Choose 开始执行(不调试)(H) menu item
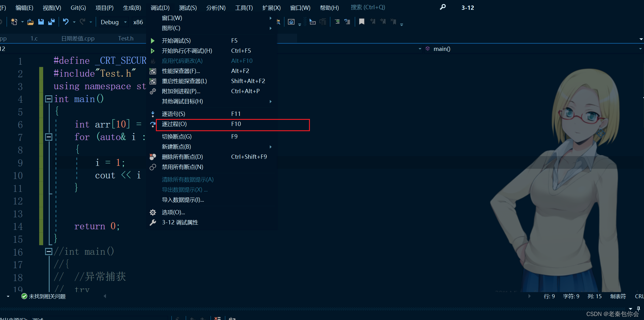 tap(213, 51)
